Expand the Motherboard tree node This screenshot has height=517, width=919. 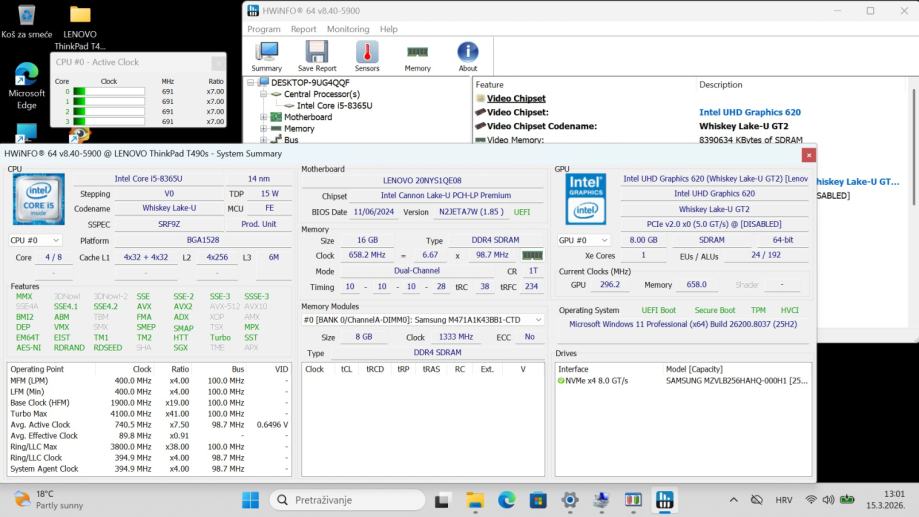coord(264,117)
